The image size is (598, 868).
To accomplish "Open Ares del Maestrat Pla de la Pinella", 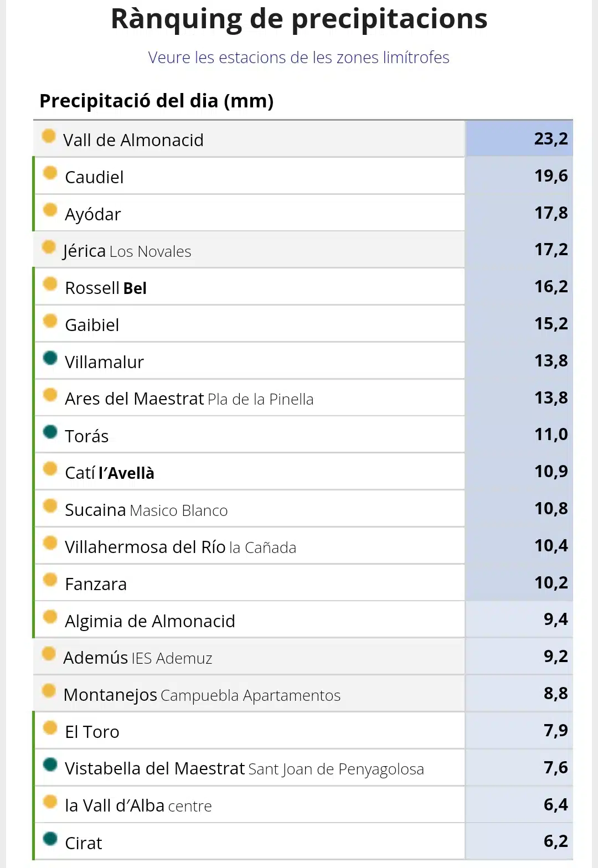I will pyautogui.click(x=189, y=399).
